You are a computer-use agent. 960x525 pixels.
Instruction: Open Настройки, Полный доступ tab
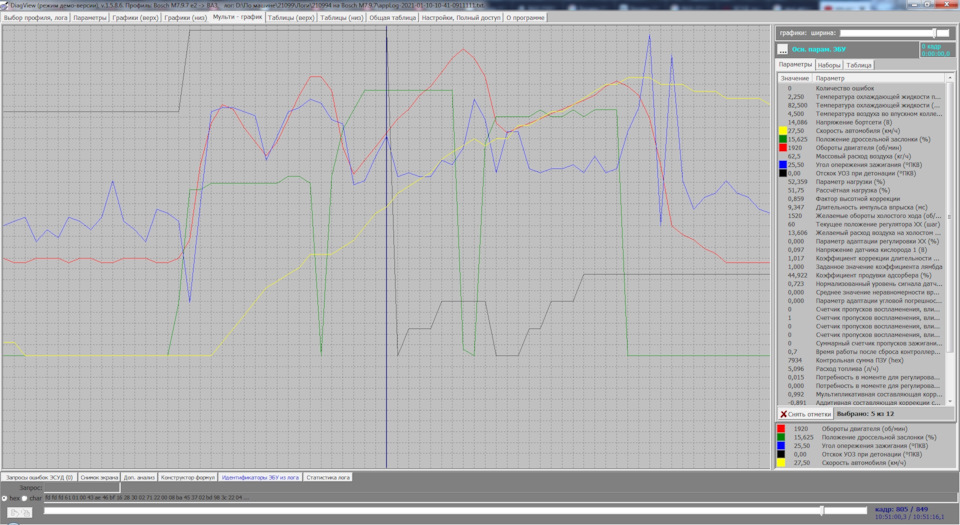(x=461, y=18)
